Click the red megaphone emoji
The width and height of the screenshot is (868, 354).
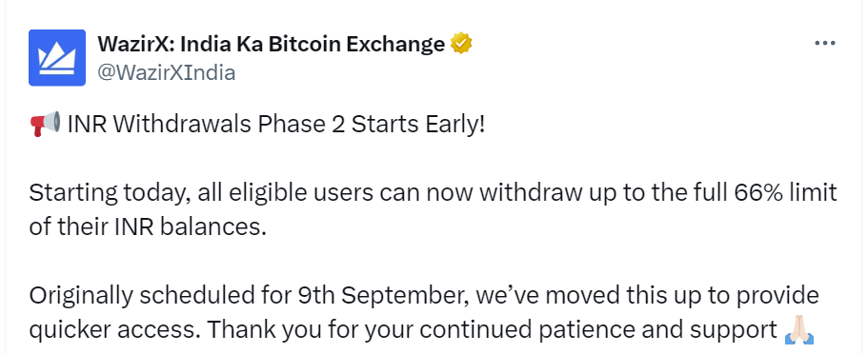click(x=45, y=124)
